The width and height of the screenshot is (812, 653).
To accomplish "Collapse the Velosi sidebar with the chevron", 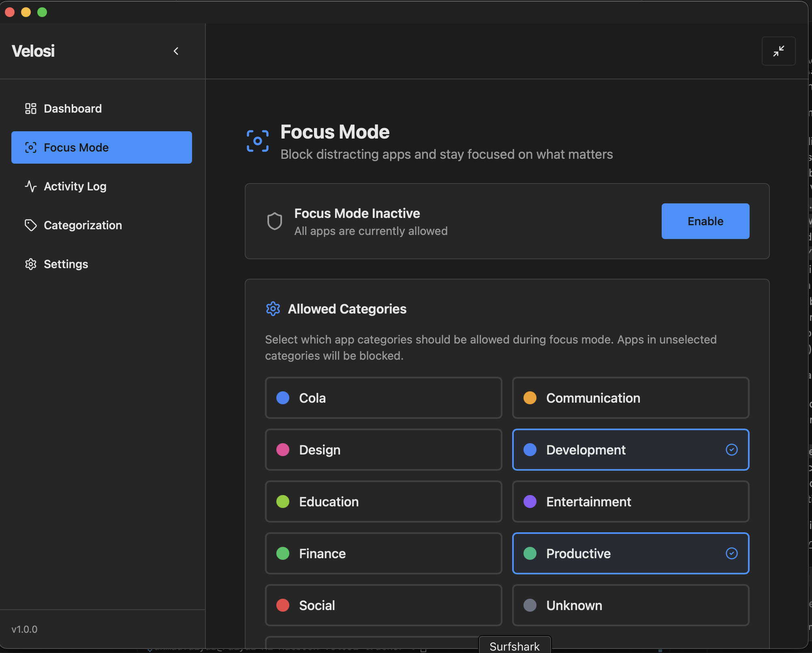I will [176, 51].
